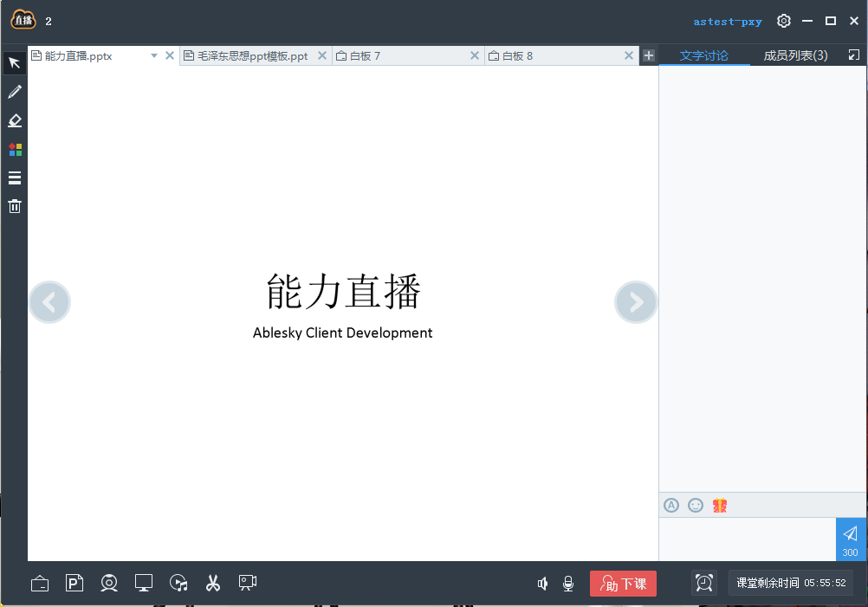Viewport: 868px width, 607px height.
Task: Toggle the chat panel pop-out icon
Action: [x=853, y=55]
